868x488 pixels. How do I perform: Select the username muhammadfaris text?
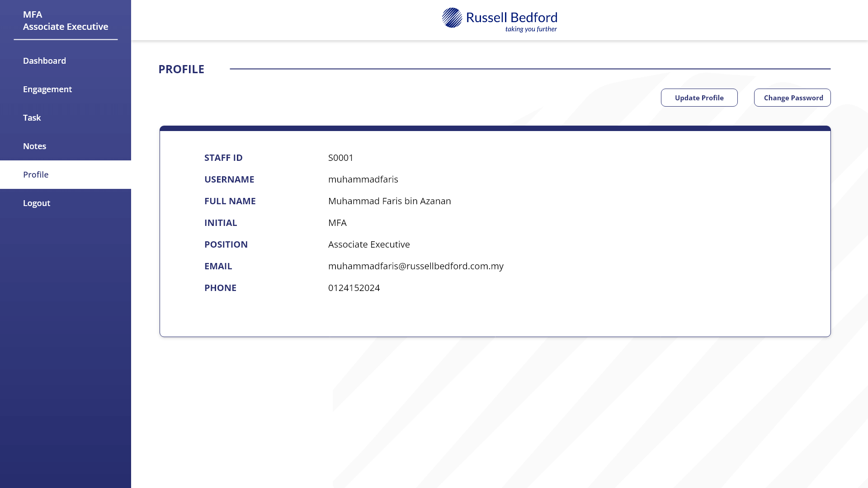[363, 179]
